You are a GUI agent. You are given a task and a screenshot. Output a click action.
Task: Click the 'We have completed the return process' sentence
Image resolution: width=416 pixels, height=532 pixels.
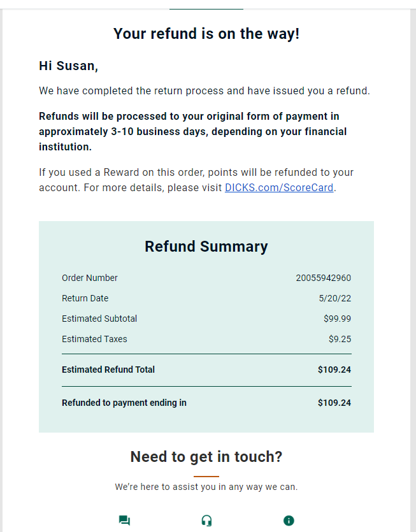204,91
